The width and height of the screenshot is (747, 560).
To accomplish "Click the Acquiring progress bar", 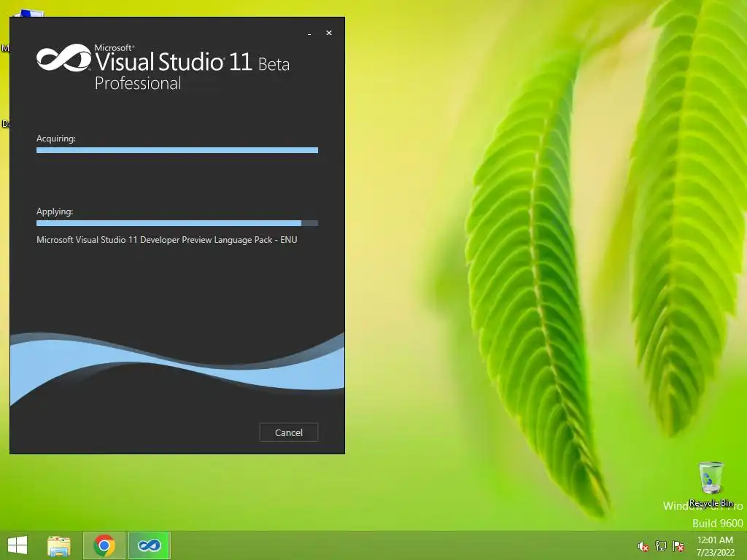I will pos(177,150).
